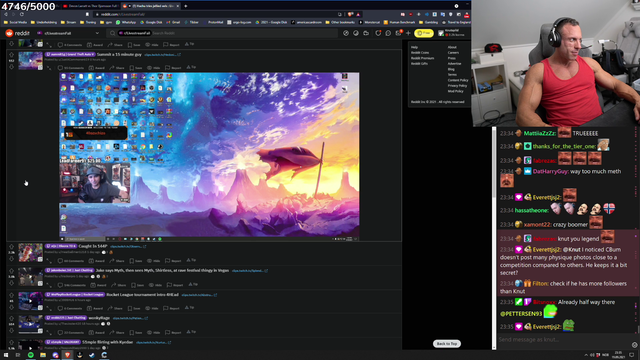This screenshot has height=360, width=640.
Task: Open Reddit Live icon in header
Action: [366, 33]
